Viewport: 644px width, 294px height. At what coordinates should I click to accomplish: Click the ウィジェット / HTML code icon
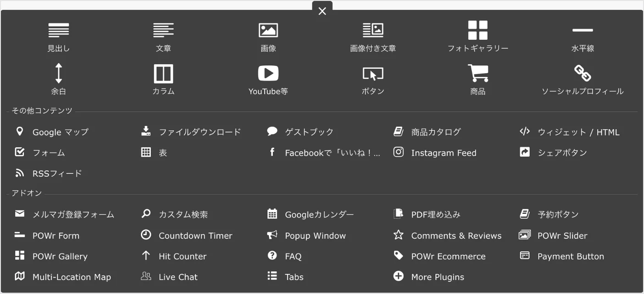tap(525, 131)
